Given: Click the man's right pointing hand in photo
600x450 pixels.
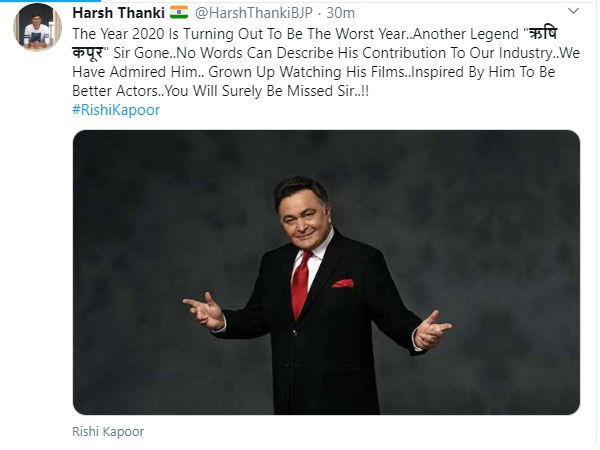Looking at the screenshot, I should point(204,311).
